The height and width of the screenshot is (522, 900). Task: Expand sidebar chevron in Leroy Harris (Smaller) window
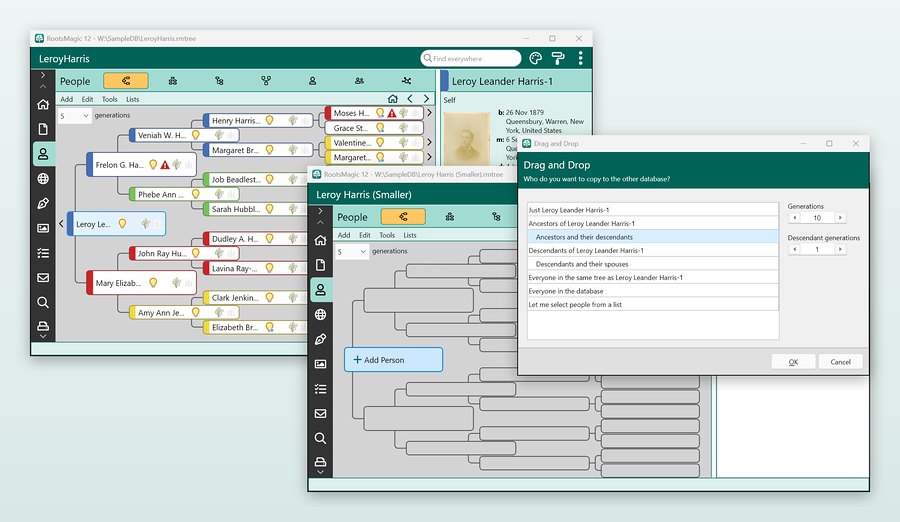point(320,211)
